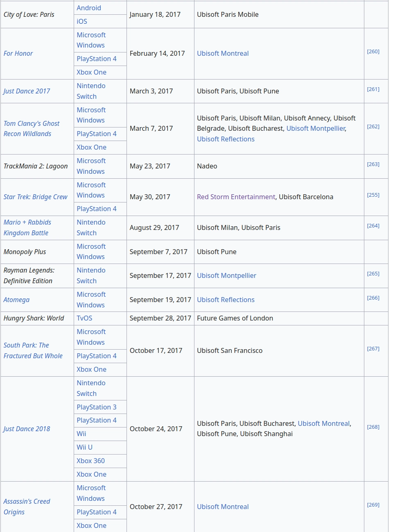Click Nintendo Switch in Just Dance 2018 row
This screenshot has width=393, height=532.
point(91,388)
